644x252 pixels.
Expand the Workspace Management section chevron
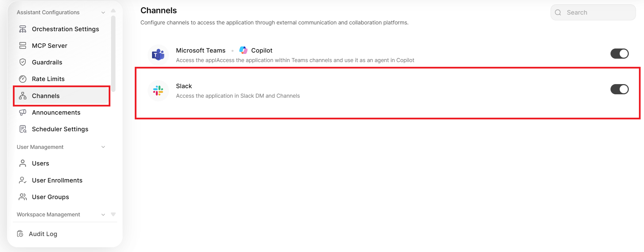pos(103,215)
